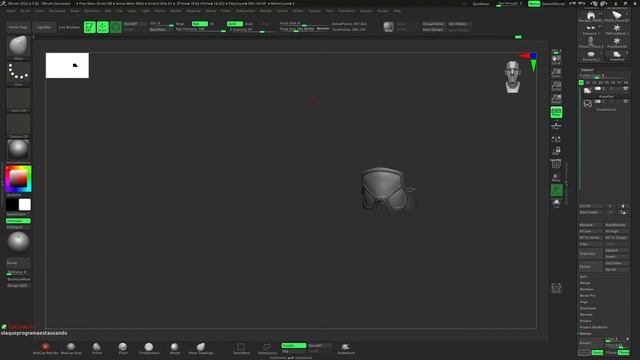Click the L.Sym local symmetry icon
This screenshot has width=640, height=360.
coord(556,139)
